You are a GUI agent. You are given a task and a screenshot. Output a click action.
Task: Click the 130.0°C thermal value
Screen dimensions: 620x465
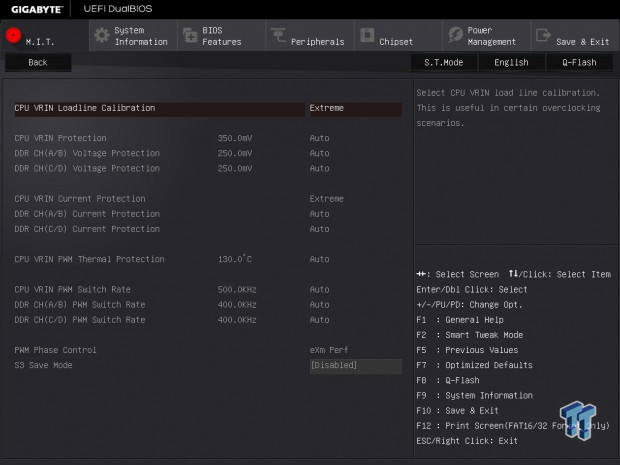pos(235,259)
